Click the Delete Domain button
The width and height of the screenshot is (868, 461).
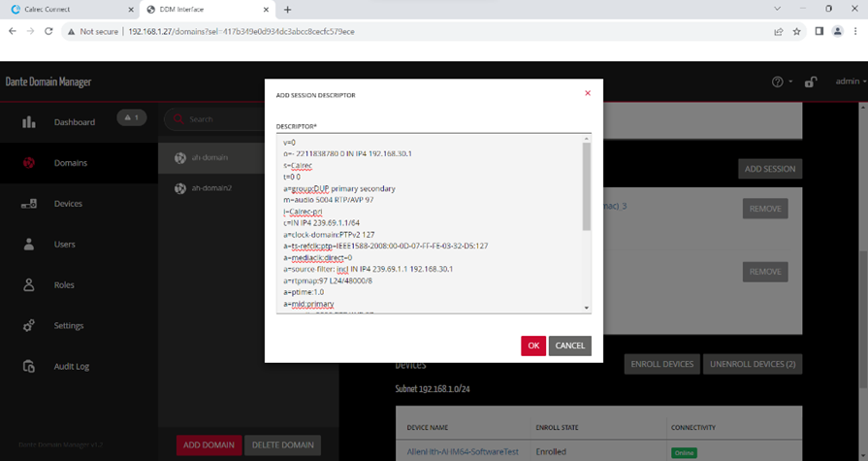click(x=283, y=445)
